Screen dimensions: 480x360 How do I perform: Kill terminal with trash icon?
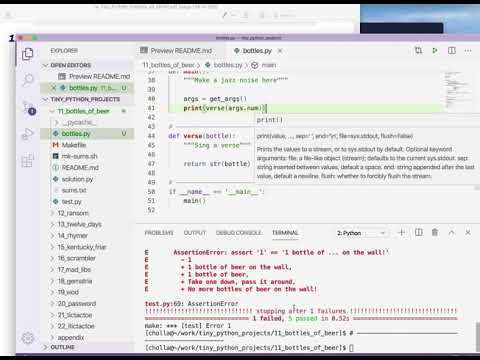pyautogui.click(x=435, y=232)
